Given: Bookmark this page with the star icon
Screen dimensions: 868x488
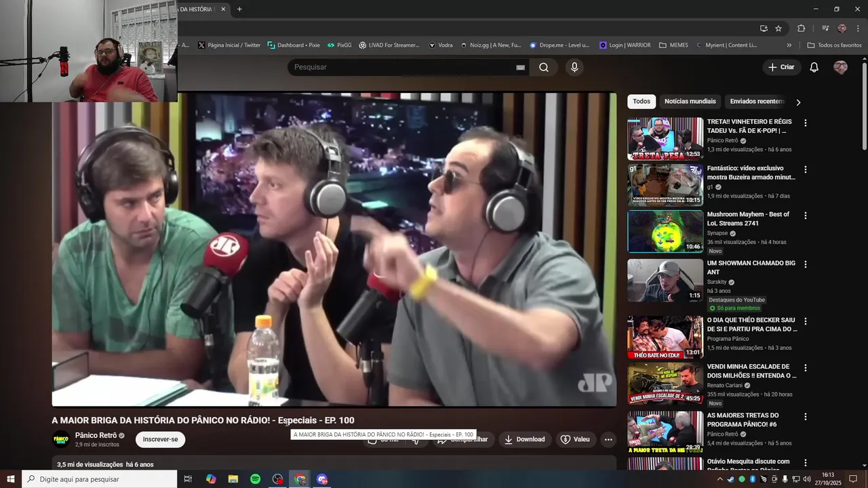Looking at the screenshot, I should 778,28.
